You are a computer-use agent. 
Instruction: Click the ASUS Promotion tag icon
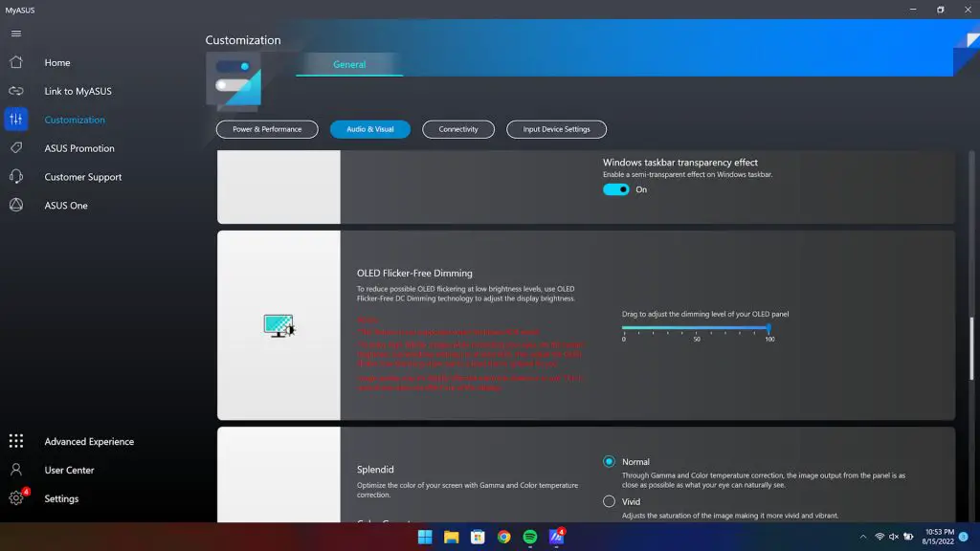point(16,148)
